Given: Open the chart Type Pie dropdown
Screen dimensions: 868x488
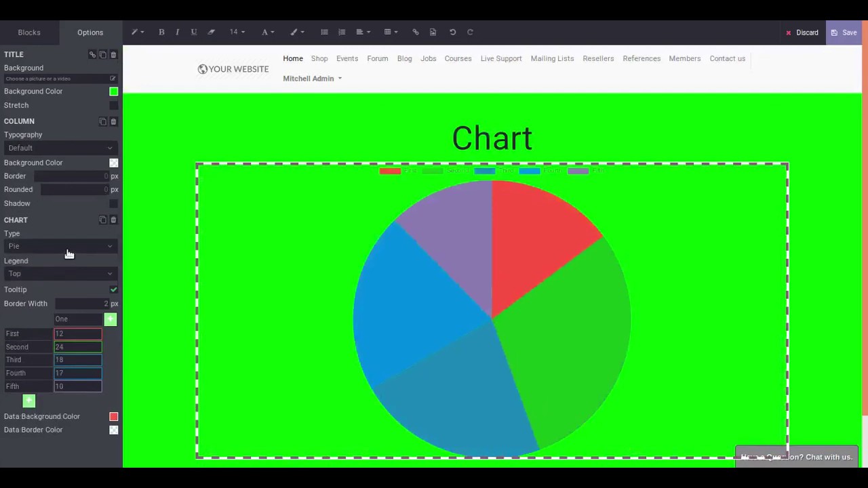Looking at the screenshot, I should coord(60,246).
